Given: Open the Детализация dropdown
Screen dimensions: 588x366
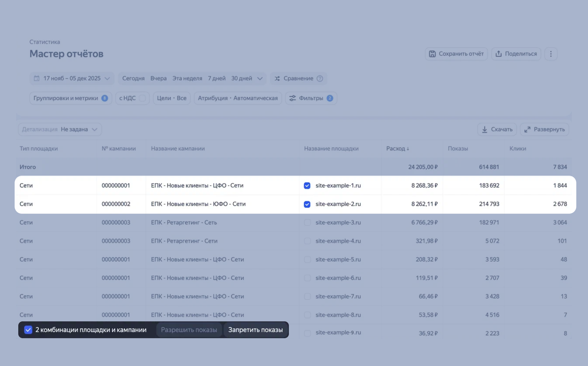Looking at the screenshot, I should [x=60, y=129].
